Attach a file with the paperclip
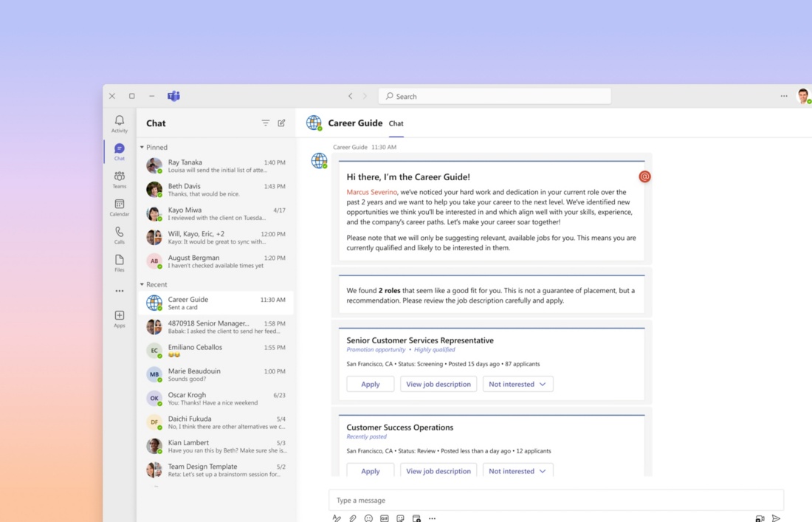This screenshot has height=522, width=812. click(353, 518)
